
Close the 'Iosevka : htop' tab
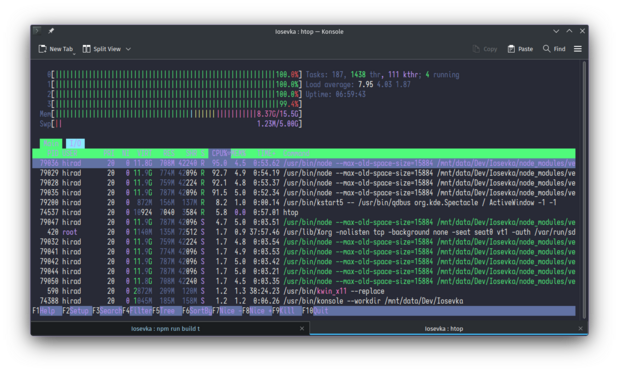pos(580,329)
